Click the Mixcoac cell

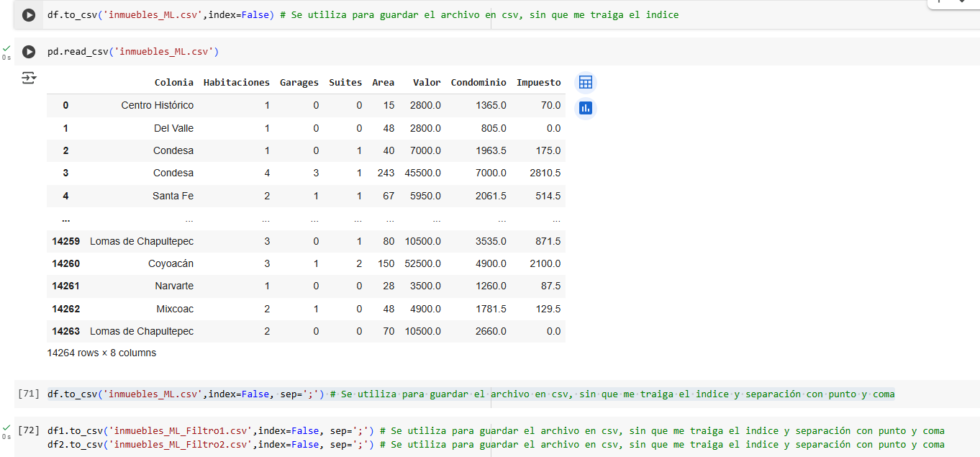tap(175, 309)
